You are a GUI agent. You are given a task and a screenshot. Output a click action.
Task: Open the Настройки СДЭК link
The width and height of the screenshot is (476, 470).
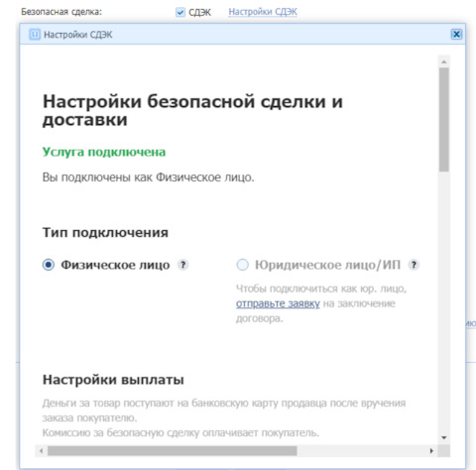(263, 12)
